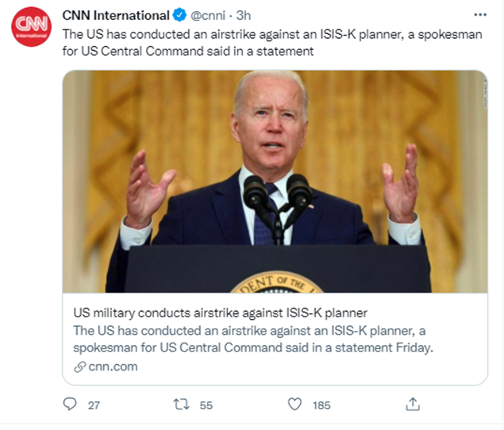
Task: Open the CNN International display name
Action: point(116,15)
